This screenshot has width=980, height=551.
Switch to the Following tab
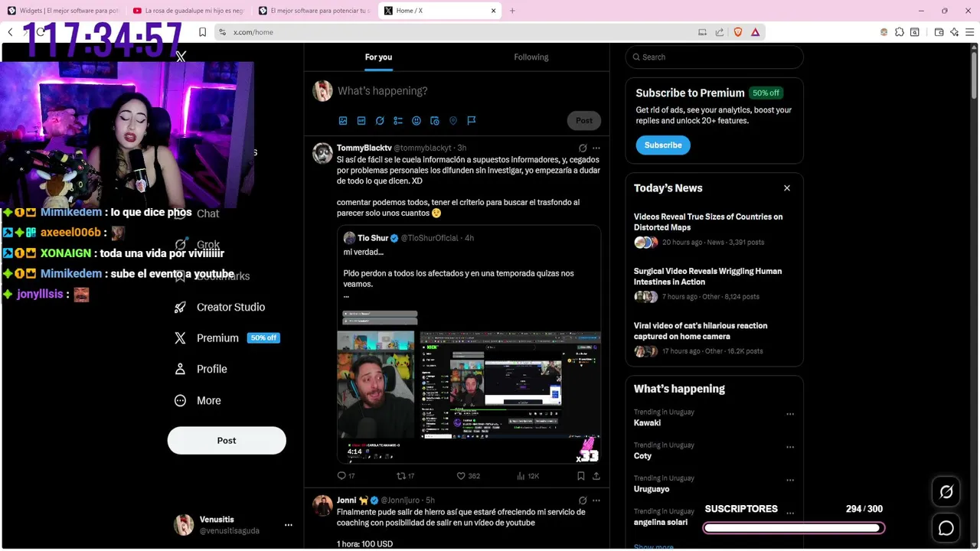point(531,57)
